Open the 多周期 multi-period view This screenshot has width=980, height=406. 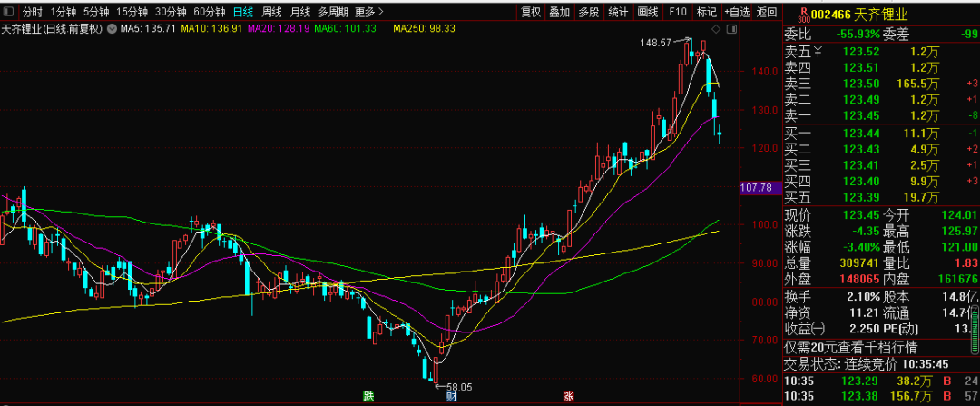point(332,12)
